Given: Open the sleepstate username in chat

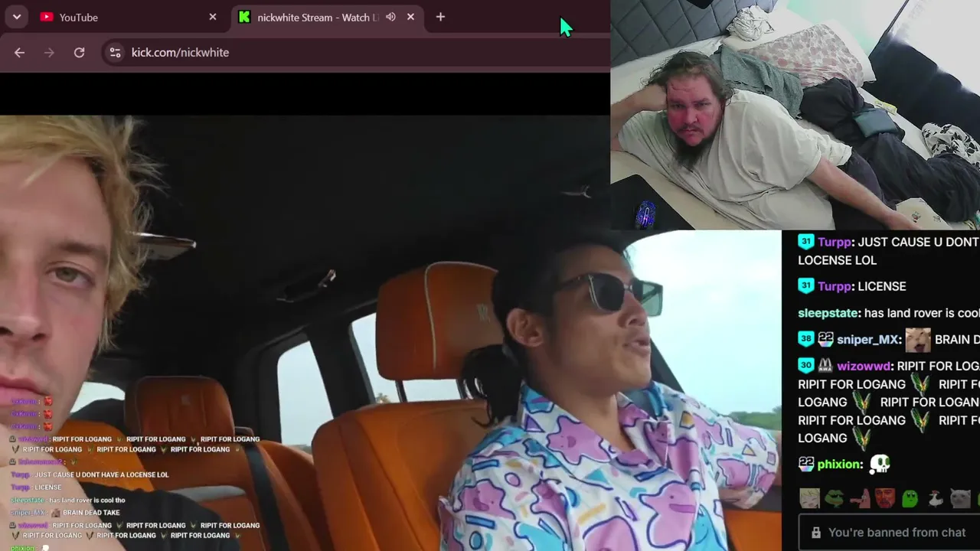Looking at the screenshot, I should point(828,313).
